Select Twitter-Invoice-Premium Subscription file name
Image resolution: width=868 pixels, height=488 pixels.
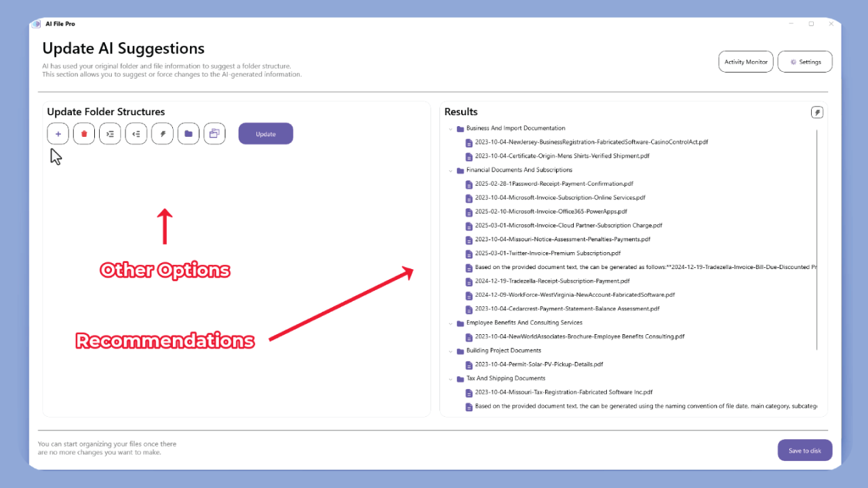[x=548, y=253]
